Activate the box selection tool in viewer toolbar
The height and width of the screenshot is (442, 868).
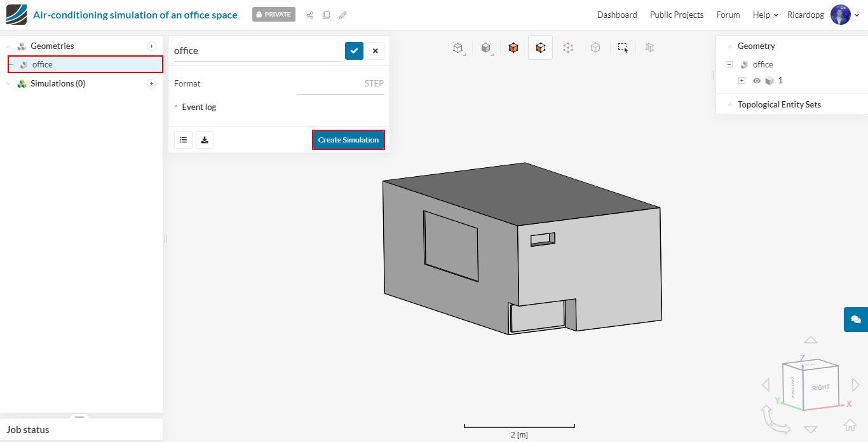point(623,47)
